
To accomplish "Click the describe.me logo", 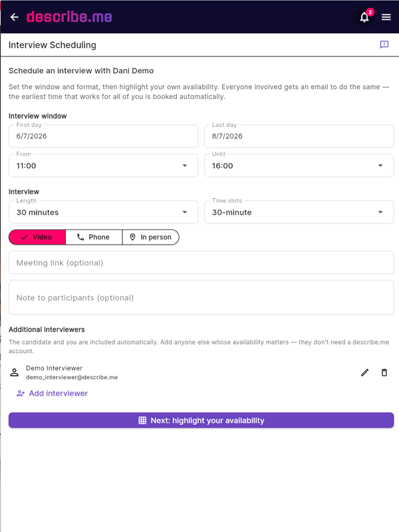I will point(69,17).
